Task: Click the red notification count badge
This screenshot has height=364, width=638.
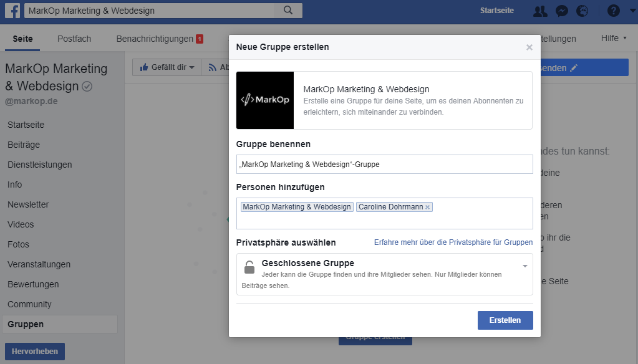Action: (200, 39)
